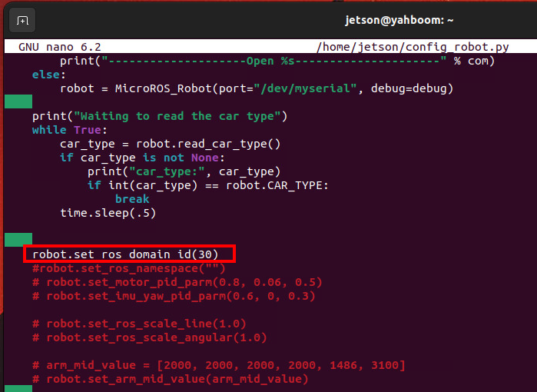537x392 pixels.
Task: Click debug=debug argument in MicroROS_Robot call
Action: point(409,88)
